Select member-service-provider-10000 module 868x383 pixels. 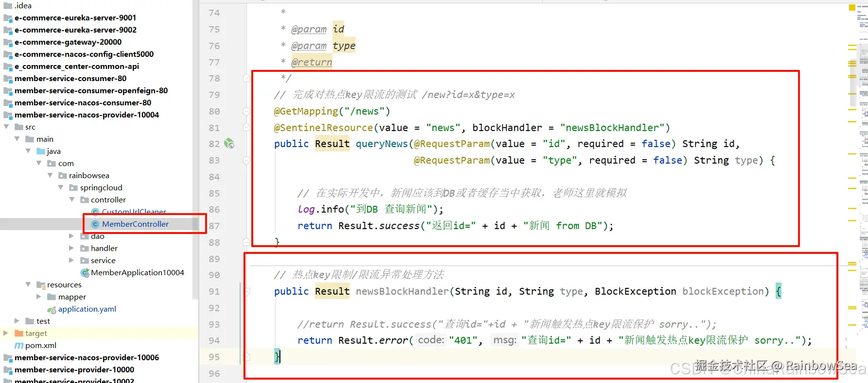click(74, 370)
